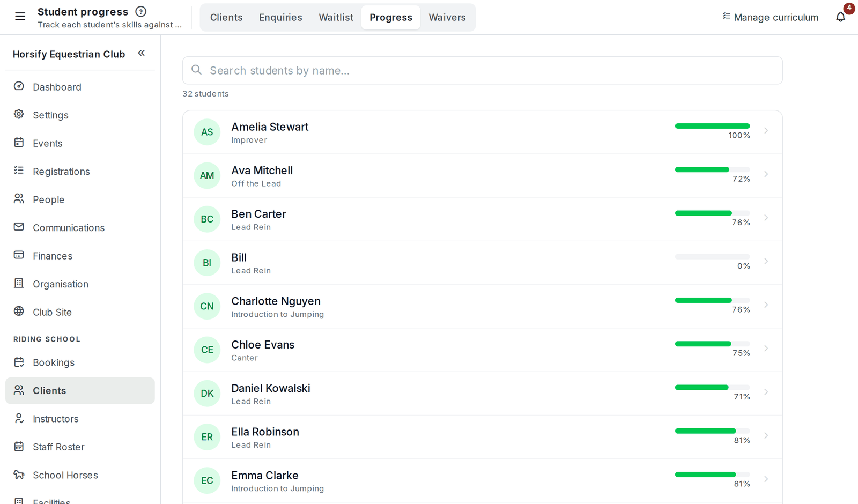This screenshot has width=858, height=504.
Task: Click the 32 students count
Action: (x=205, y=94)
